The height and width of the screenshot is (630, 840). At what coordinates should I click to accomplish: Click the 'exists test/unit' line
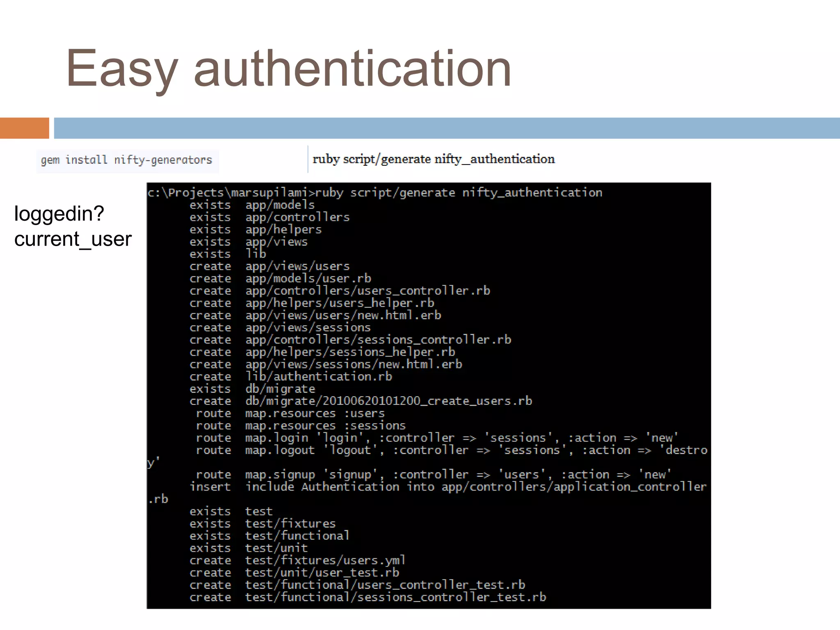coord(249,548)
